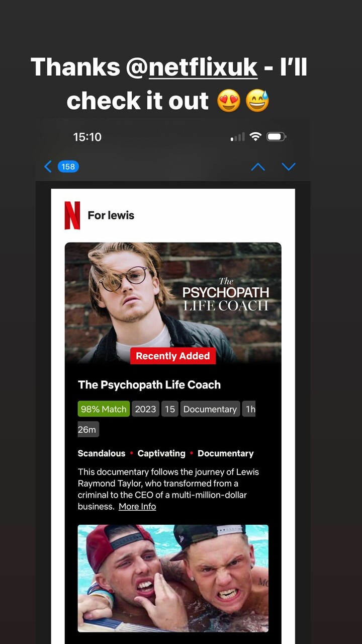Tap the back arrow to the inbox
This screenshot has height=644, width=362.
48,167
